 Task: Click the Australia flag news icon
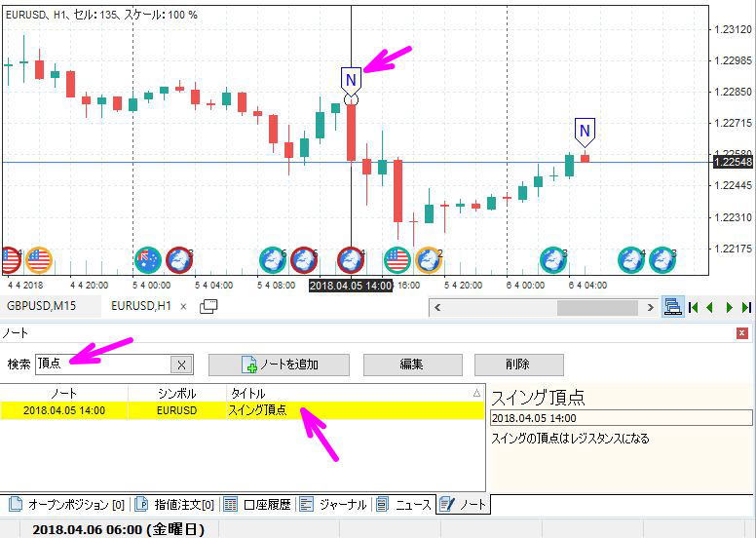pos(148,259)
